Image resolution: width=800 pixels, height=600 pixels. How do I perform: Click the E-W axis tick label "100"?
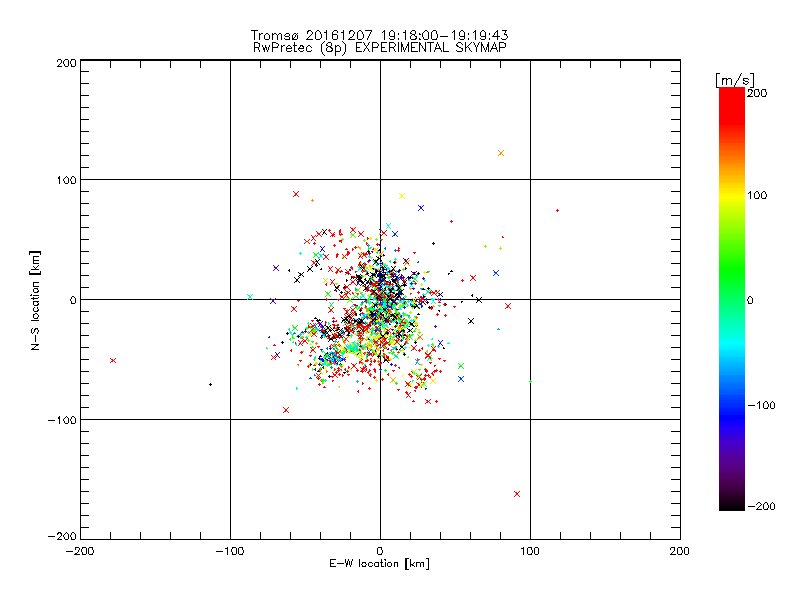(530, 551)
